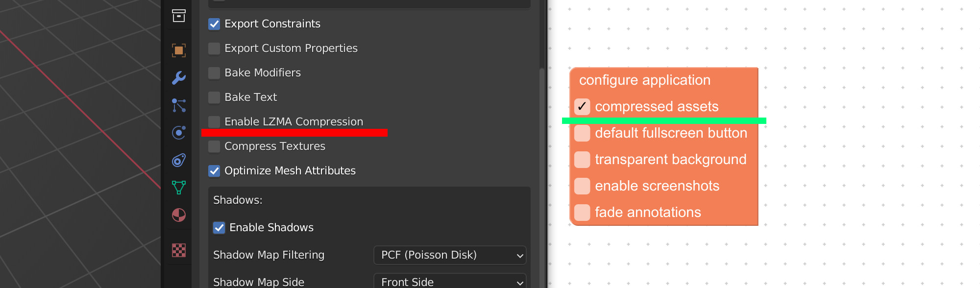Check the transparent background option
This screenshot has height=288, width=980.
tap(582, 160)
